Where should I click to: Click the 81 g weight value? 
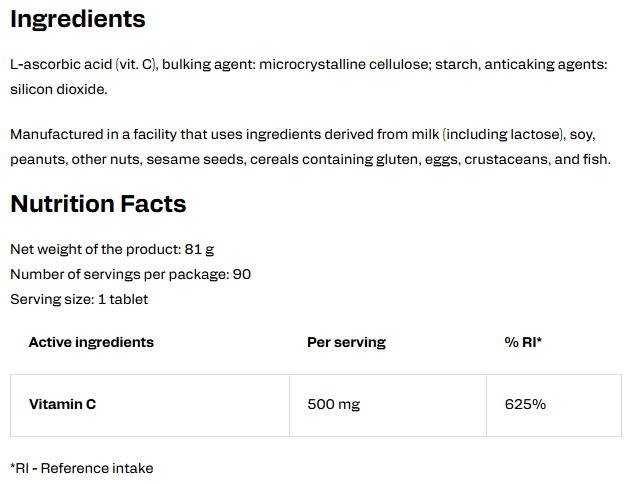[x=199, y=249]
